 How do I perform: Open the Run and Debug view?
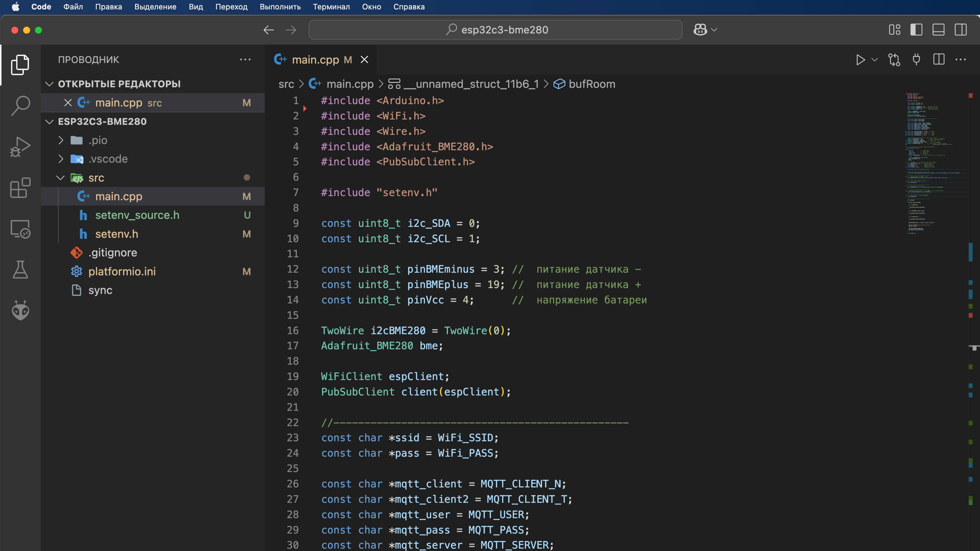coord(20,147)
